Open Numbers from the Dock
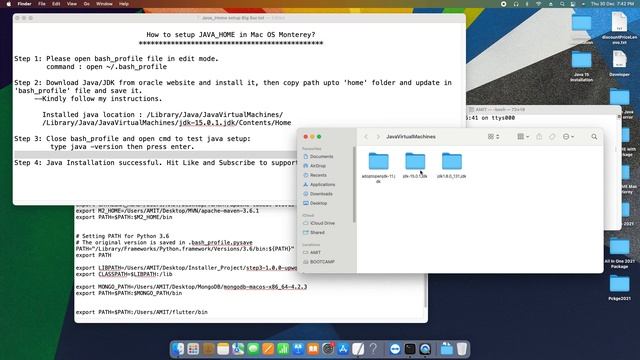The height and width of the screenshot is (360, 640). coord(283,349)
